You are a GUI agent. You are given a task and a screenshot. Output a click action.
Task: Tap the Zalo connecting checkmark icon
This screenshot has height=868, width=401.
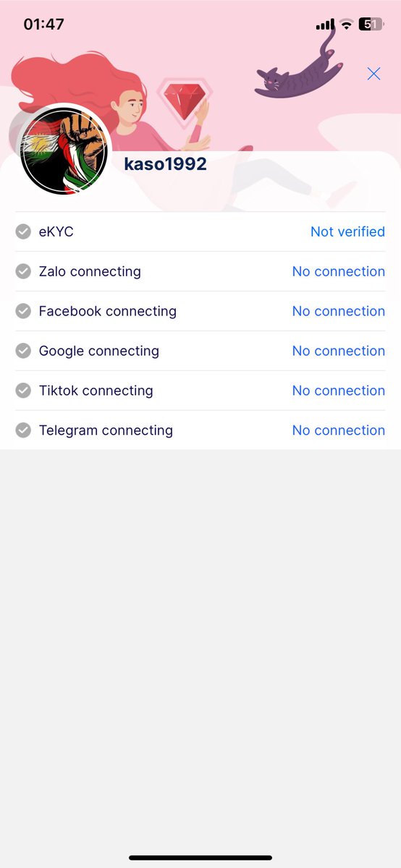tap(24, 271)
